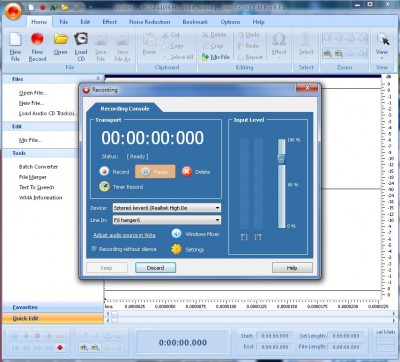Screen dimensions: 400x362
Task: Open Windows Mixer speaker icon
Action: (176, 234)
